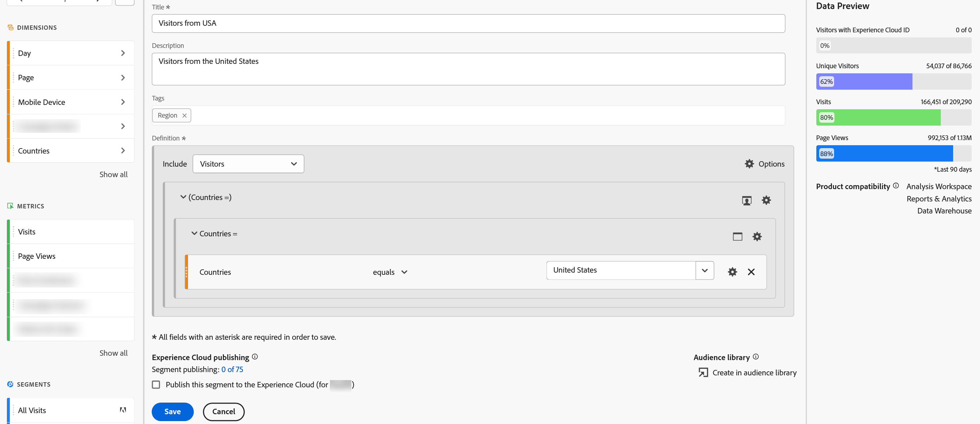This screenshot has width=980, height=424.
Task: Click the Analysis Workspace compatibility text
Action: [x=939, y=187]
